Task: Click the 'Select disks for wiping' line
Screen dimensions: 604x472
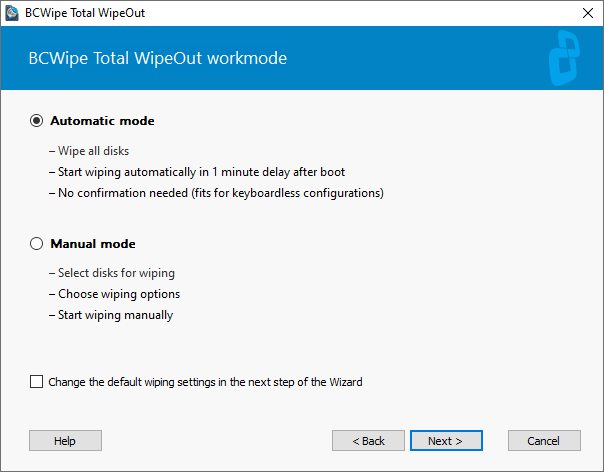Action: click(x=112, y=273)
